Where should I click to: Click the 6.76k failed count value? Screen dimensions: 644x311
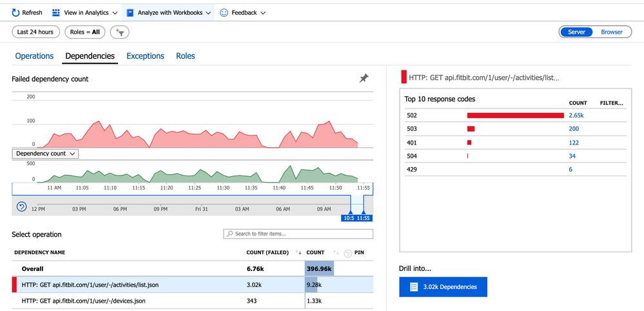(x=255, y=269)
